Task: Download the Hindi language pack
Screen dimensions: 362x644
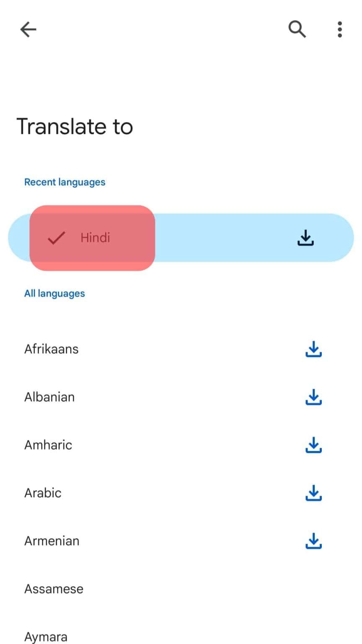Action: [x=305, y=238]
